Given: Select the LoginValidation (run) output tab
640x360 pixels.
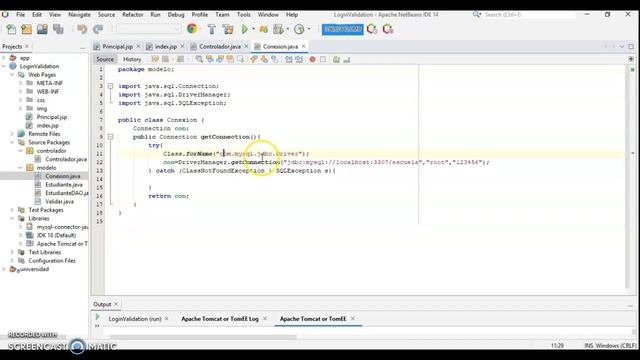Looking at the screenshot, I should [x=135, y=319].
